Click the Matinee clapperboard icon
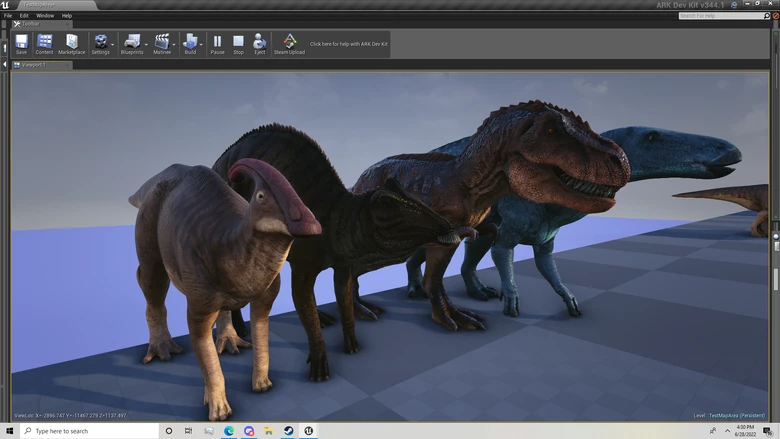Screen dimensions: 780x439 point(161,43)
